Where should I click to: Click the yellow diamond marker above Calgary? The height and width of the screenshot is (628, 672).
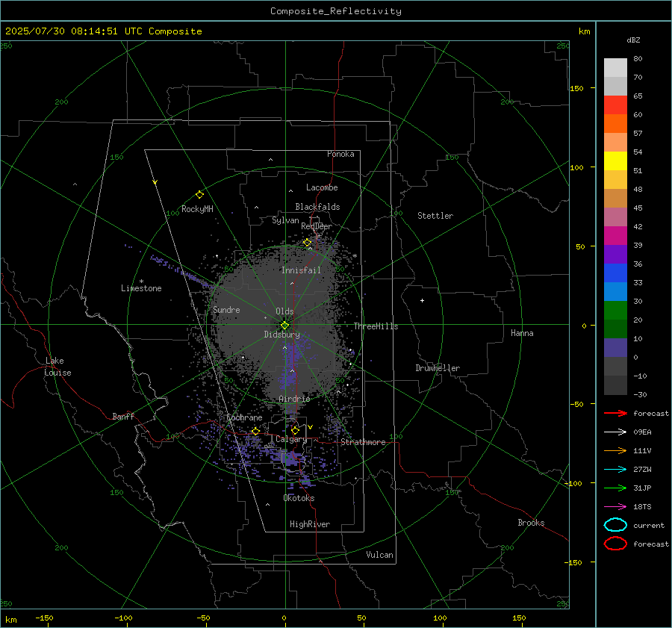295,430
